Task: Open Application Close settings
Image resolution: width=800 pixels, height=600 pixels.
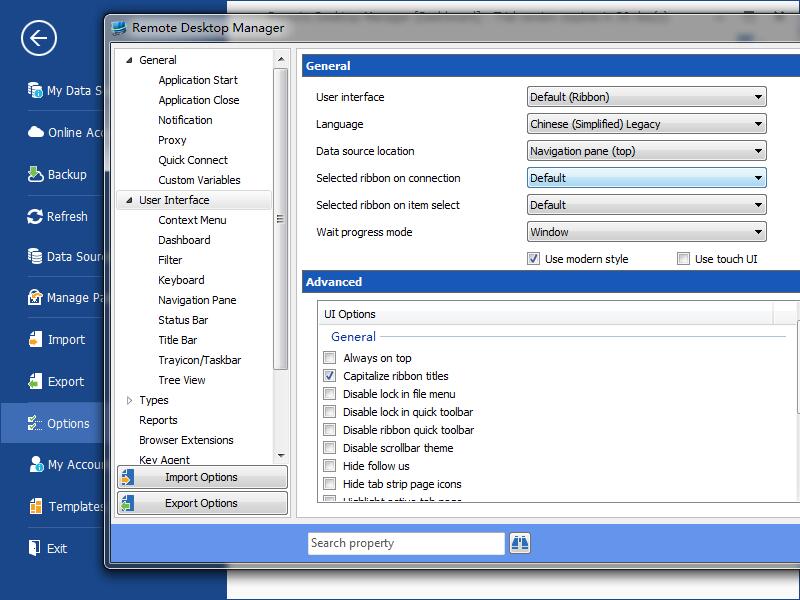Action: pyautogui.click(x=198, y=100)
